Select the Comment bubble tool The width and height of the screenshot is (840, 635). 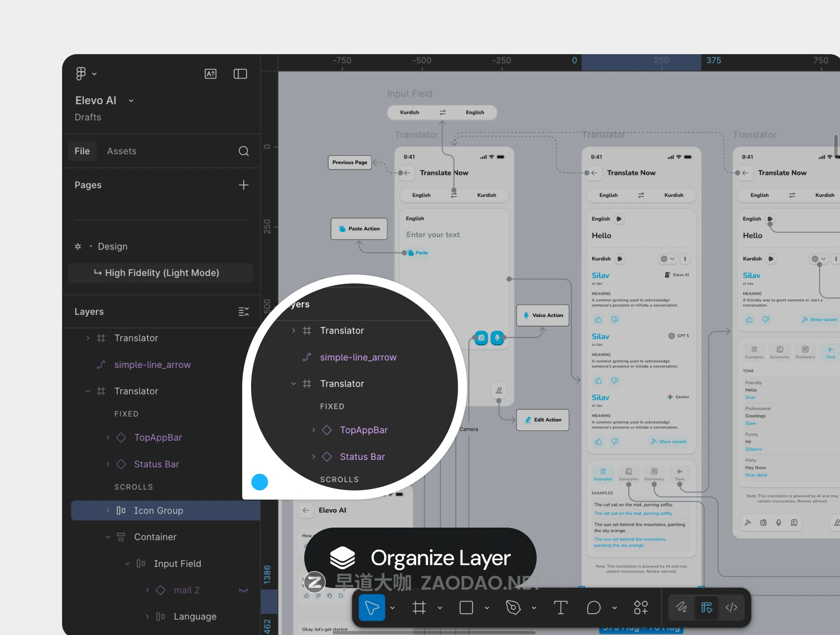click(x=594, y=607)
